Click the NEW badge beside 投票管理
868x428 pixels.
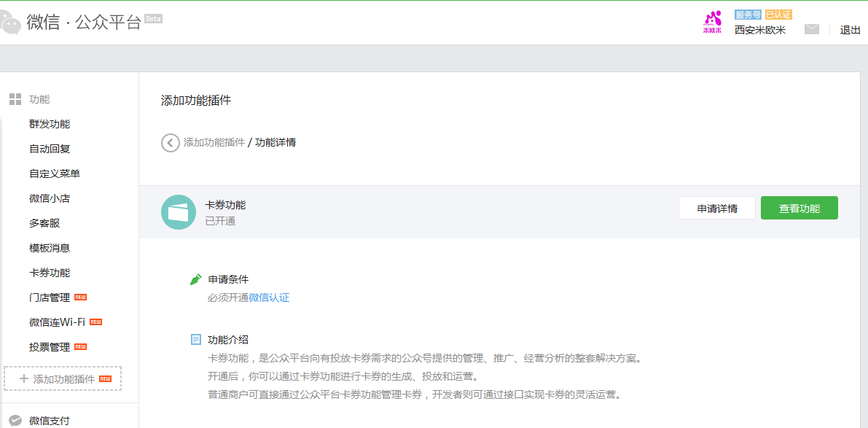pyautogui.click(x=80, y=346)
